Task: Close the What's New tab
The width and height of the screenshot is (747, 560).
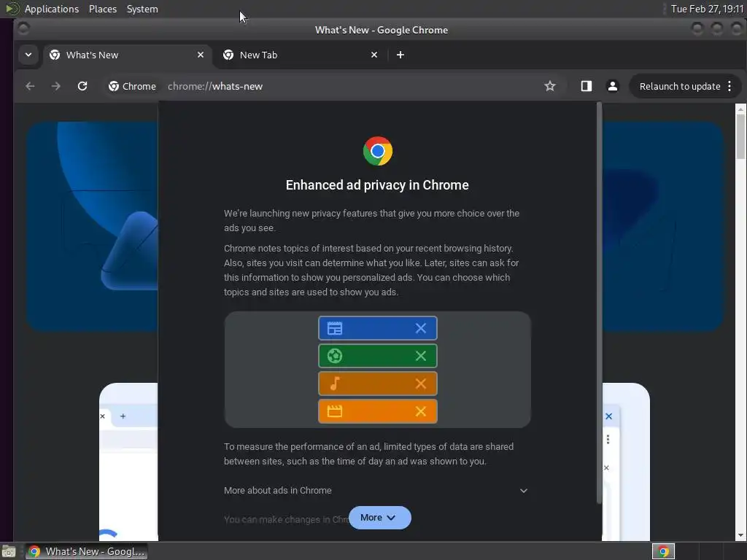Action: [201, 55]
